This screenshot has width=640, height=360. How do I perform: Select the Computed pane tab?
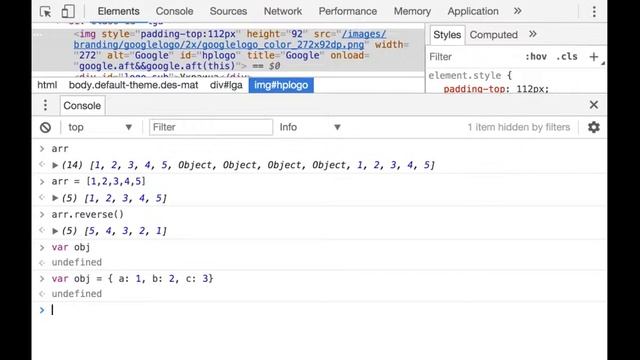point(493,35)
